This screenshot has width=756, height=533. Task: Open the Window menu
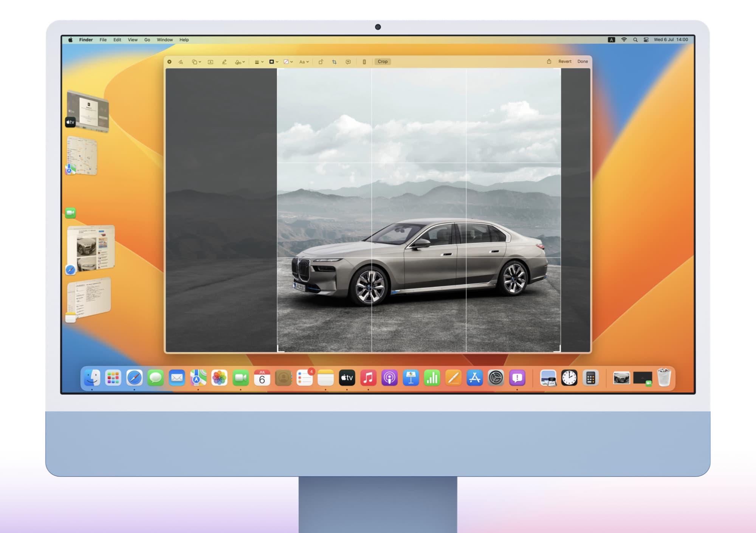point(164,40)
